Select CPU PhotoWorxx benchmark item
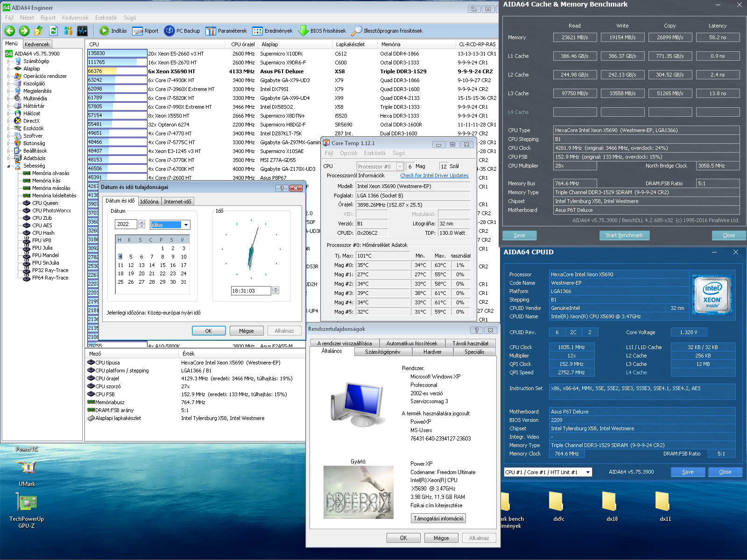The height and width of the screenshot is (560, 747). coord(52,210)
